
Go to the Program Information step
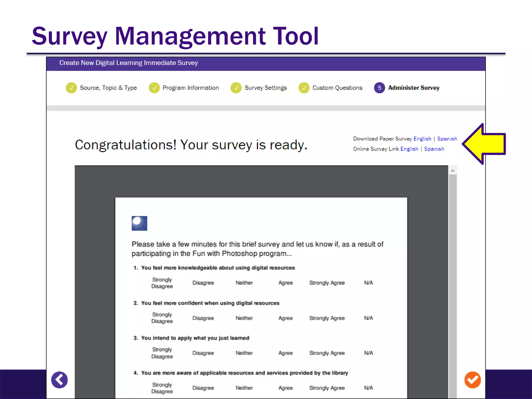191,88
